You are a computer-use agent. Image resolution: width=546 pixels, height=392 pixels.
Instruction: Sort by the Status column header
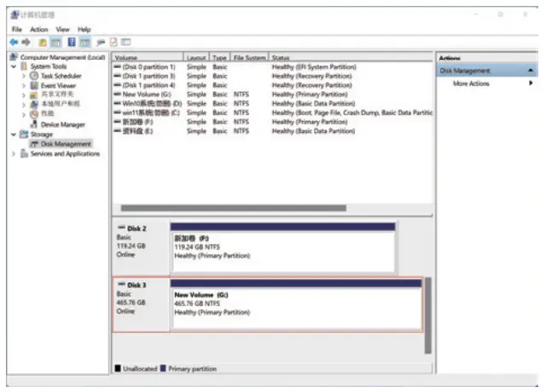click(351, 57)
